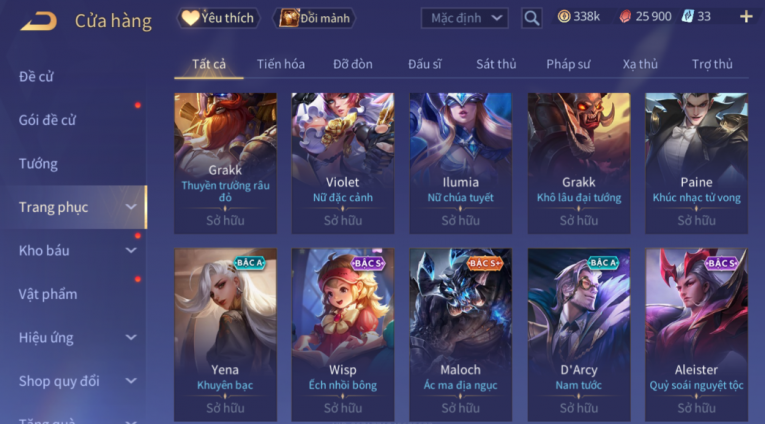Open Yêu thích heart favorites
The width and height of the screenshot is (765, 424).
218,18
